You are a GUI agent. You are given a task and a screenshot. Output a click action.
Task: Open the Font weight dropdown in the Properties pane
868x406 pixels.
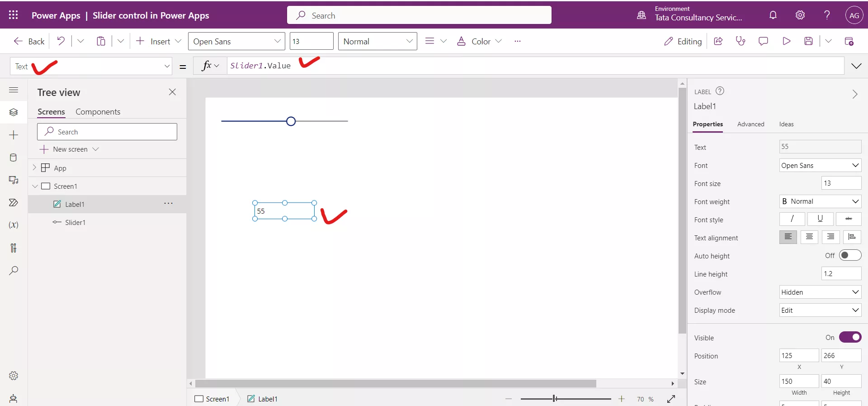point(820,201)
